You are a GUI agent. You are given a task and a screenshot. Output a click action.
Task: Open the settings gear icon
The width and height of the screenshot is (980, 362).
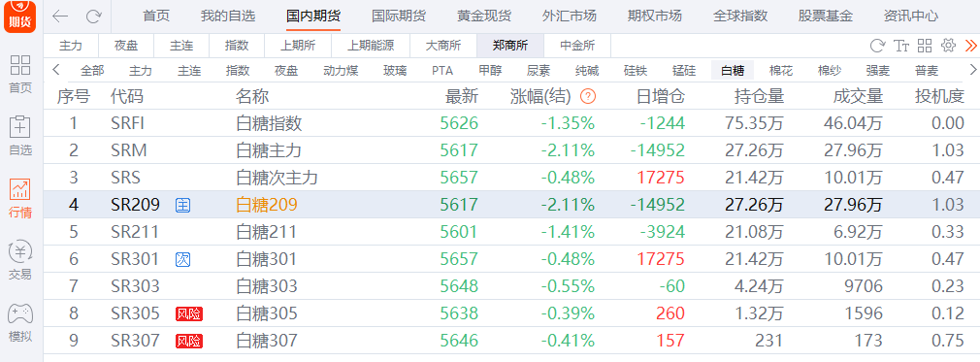coord(948,46)
